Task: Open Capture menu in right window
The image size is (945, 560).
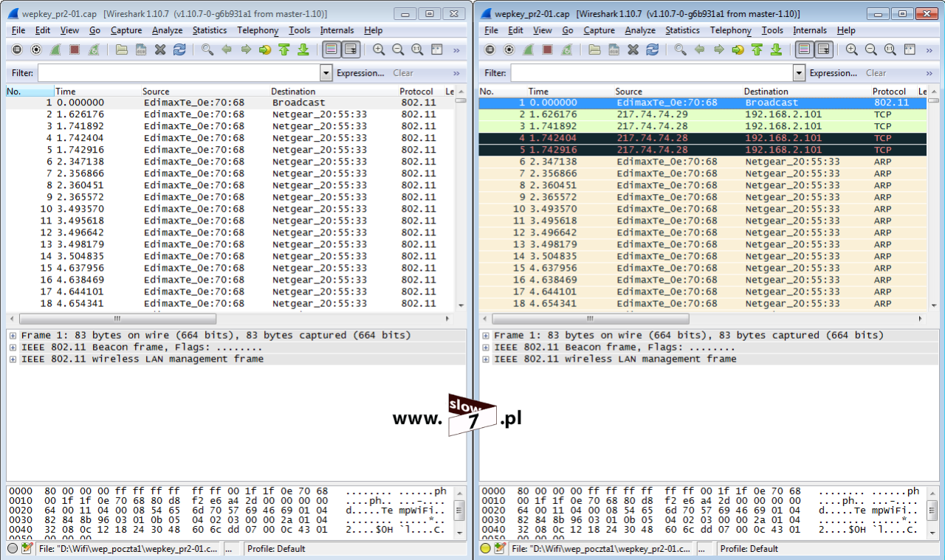Action: click(x=599, y=30)
